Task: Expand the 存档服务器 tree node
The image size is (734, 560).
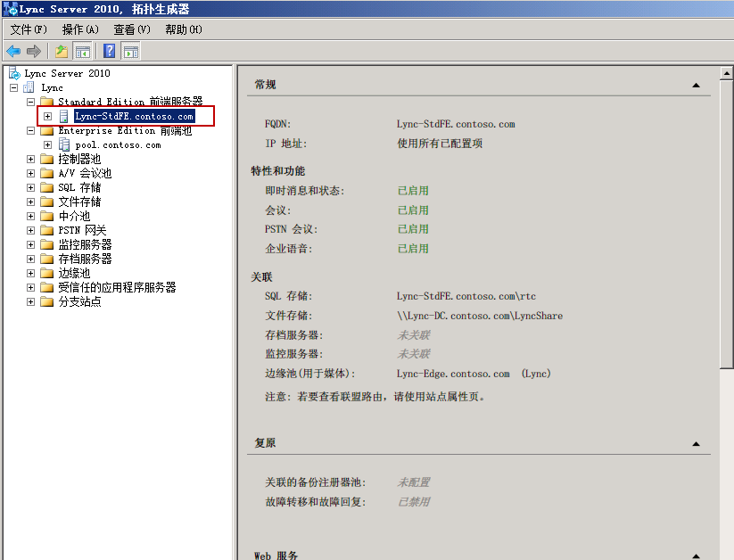Action: click(x=31, y=259)
